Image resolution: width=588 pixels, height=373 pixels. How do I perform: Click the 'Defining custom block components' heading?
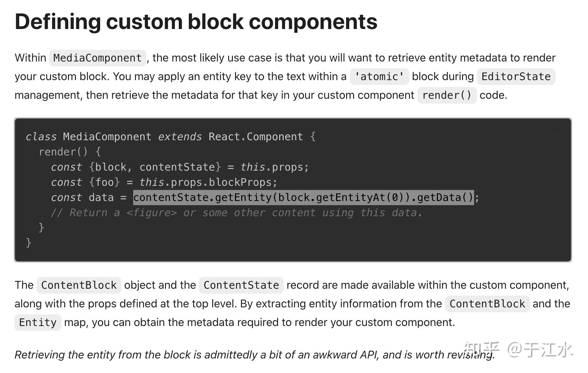click(196, 21)
